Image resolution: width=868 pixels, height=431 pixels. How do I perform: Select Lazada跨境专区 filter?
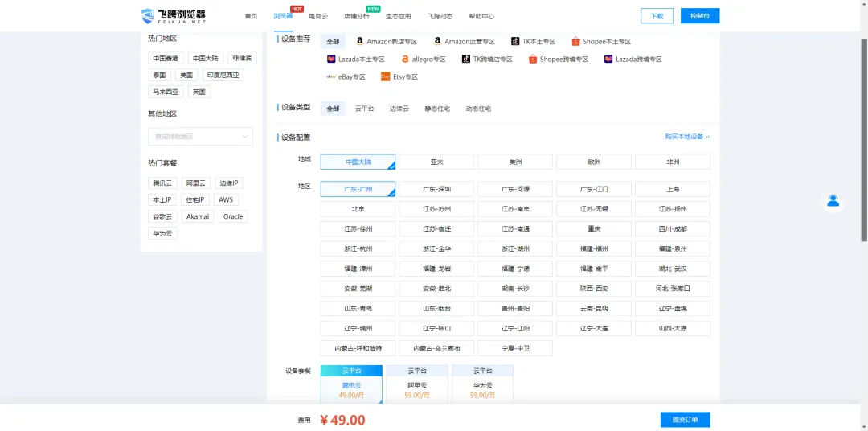(633, 60)
